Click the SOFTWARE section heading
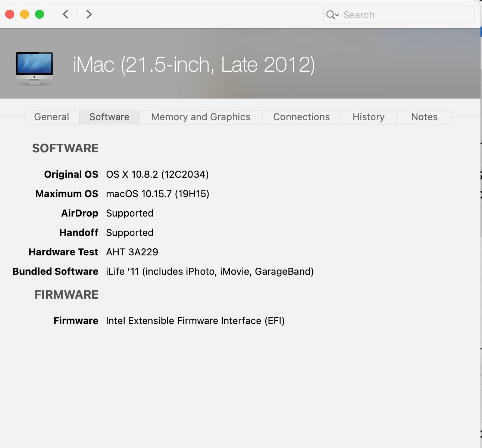This screenshot has height=448, width=482. [65, 148]
